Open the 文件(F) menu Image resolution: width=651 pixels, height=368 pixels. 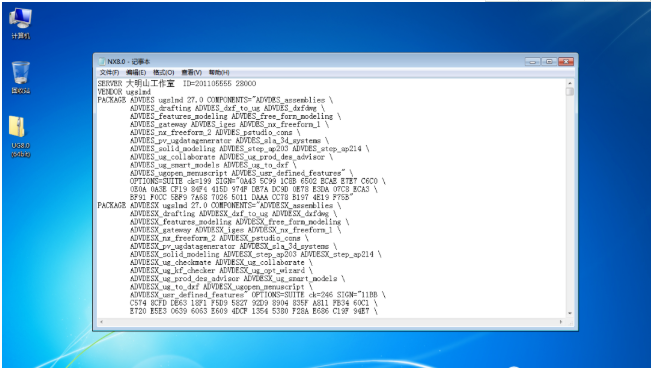coord(109,72)
